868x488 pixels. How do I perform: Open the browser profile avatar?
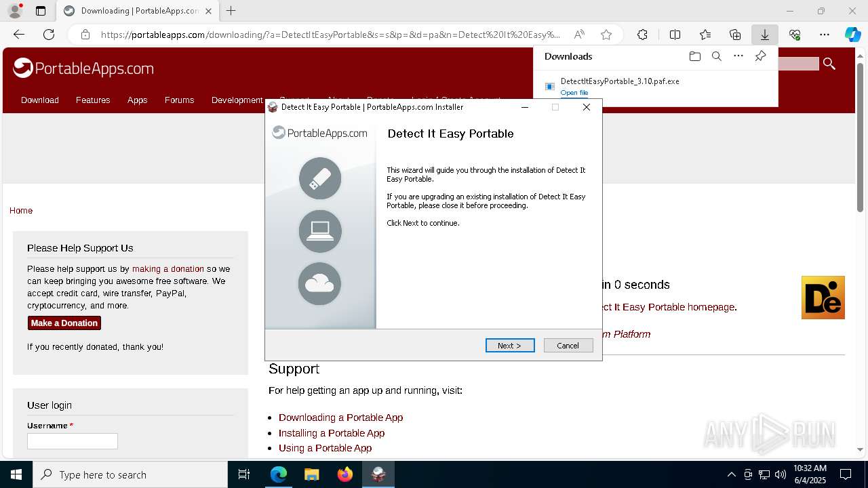point(15,11)
